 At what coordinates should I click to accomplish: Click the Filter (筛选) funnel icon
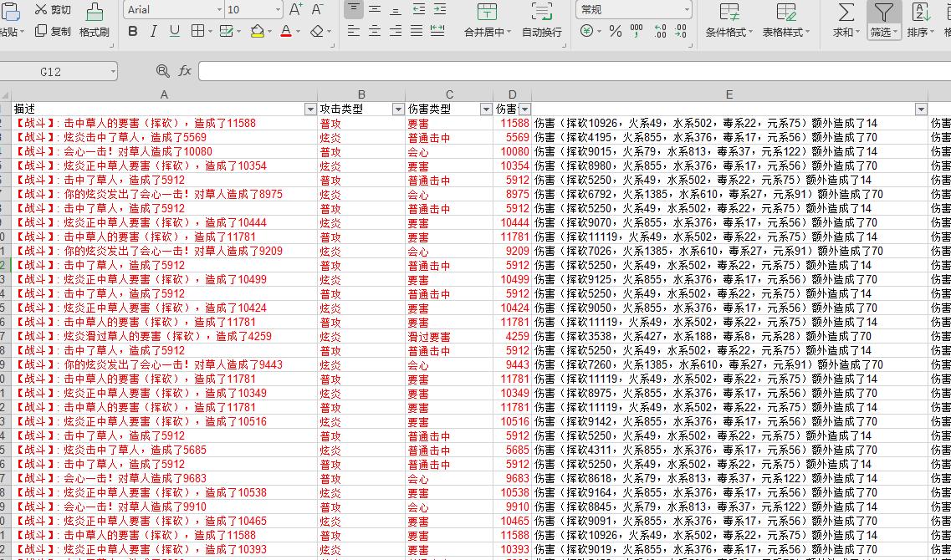pos(884,13)
